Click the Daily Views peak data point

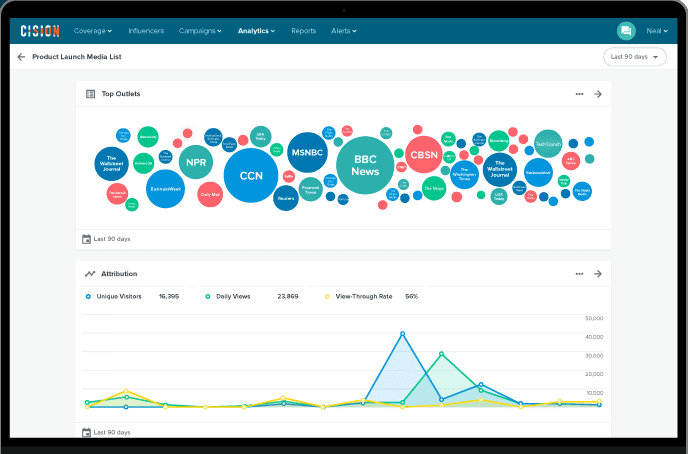click(x=441, y=354)
